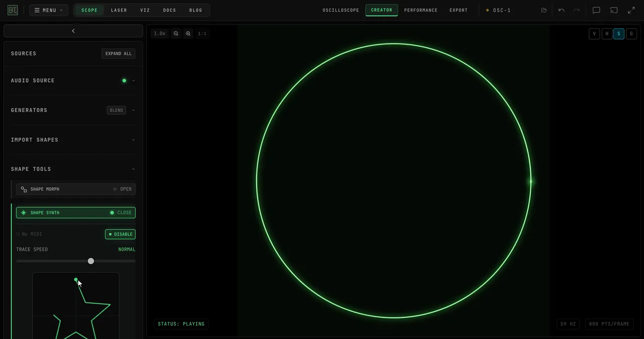Select the CREATOR mode
Screen dimensions: 644x339
pyautogui.click(x=382, y=10)
